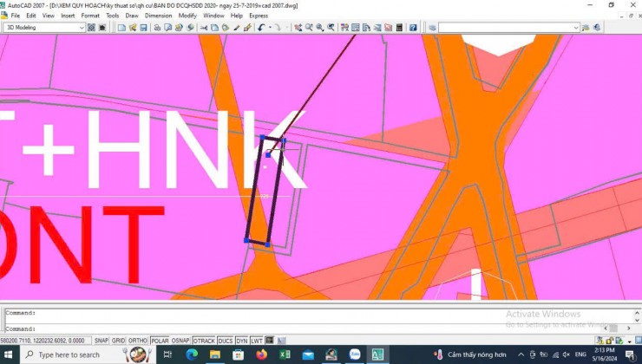Toggle SNAP mode in status bar

pos(102,341)
